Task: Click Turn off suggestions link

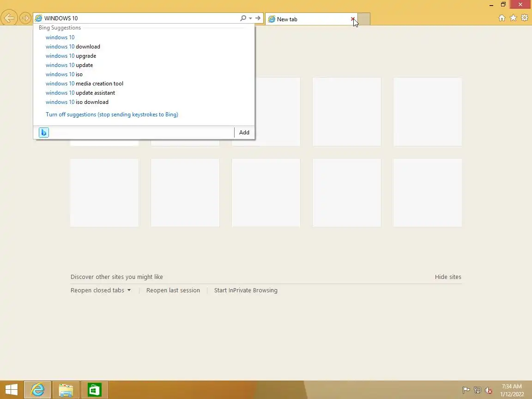Action: [x=112, y=115]
